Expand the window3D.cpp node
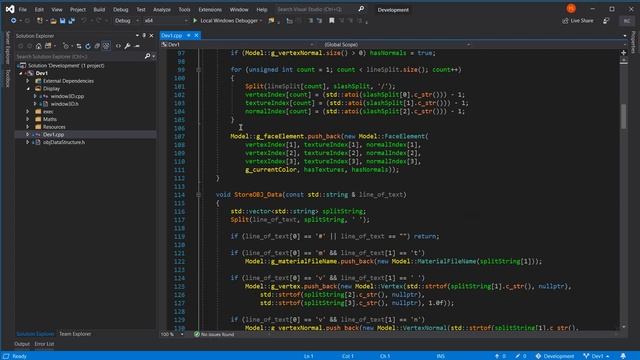 [35, 96]
